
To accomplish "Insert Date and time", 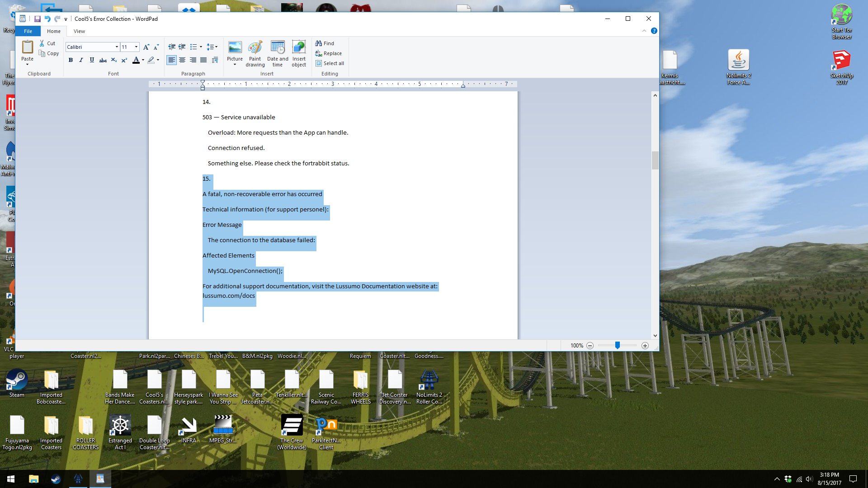I will click(277, 48).
